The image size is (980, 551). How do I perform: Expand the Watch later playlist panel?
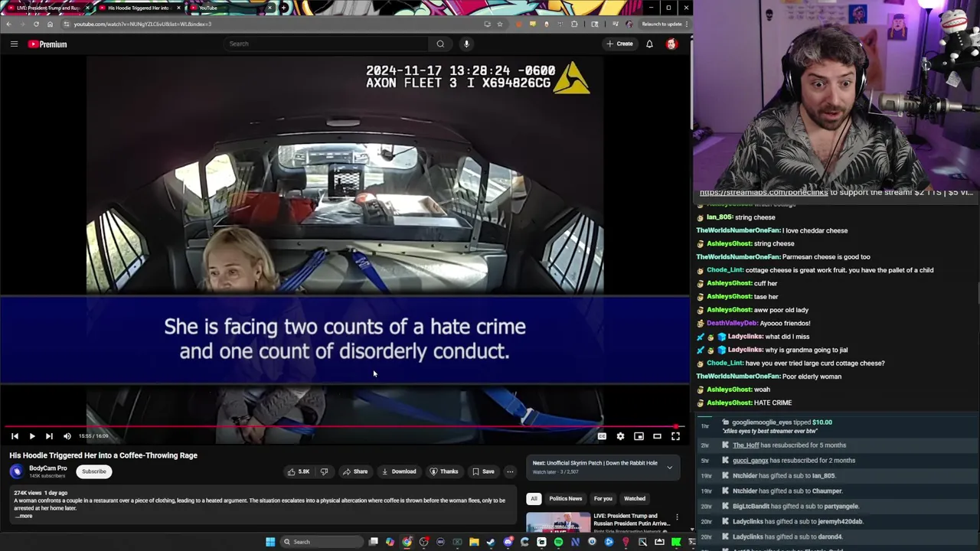coord(669,468)
